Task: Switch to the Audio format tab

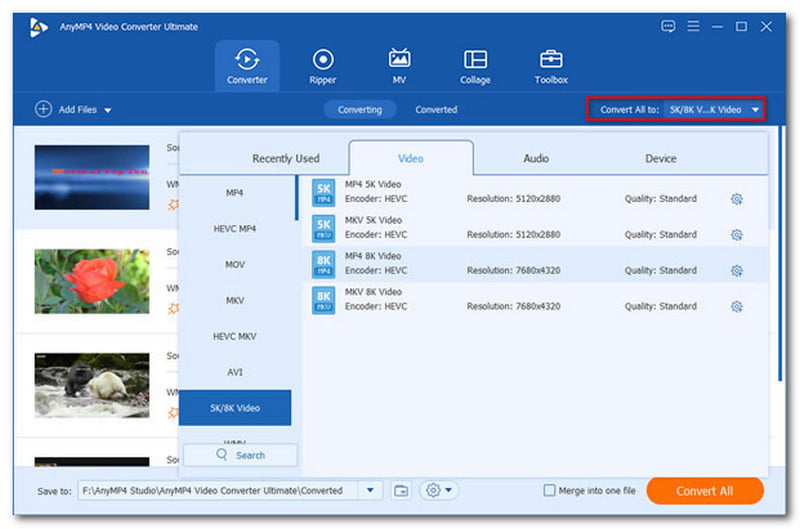Action: (x=536, y=158)
